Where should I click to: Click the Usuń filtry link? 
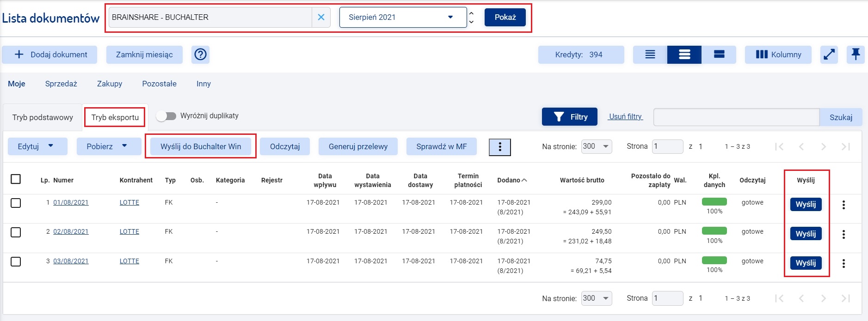click(x=625, y=117)
